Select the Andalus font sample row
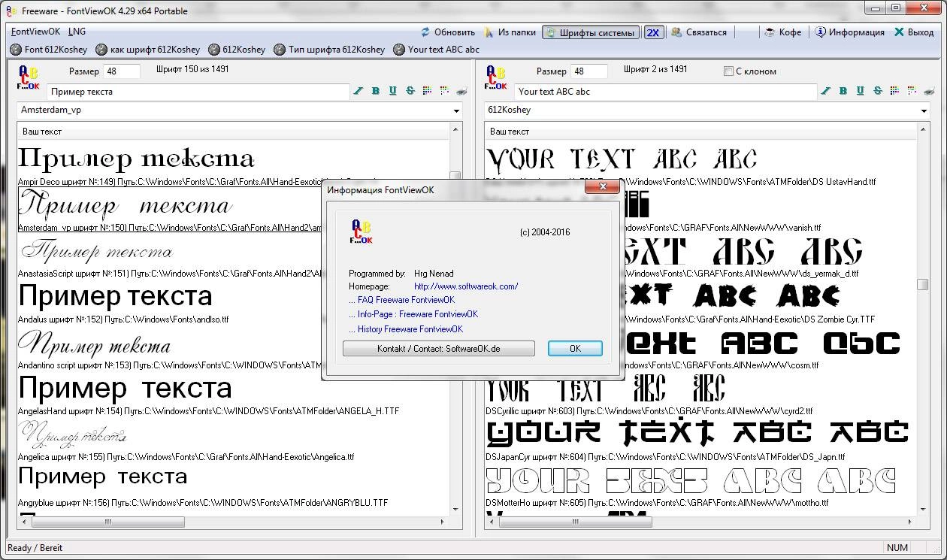The image size is (947, 560). click(233, 302)
